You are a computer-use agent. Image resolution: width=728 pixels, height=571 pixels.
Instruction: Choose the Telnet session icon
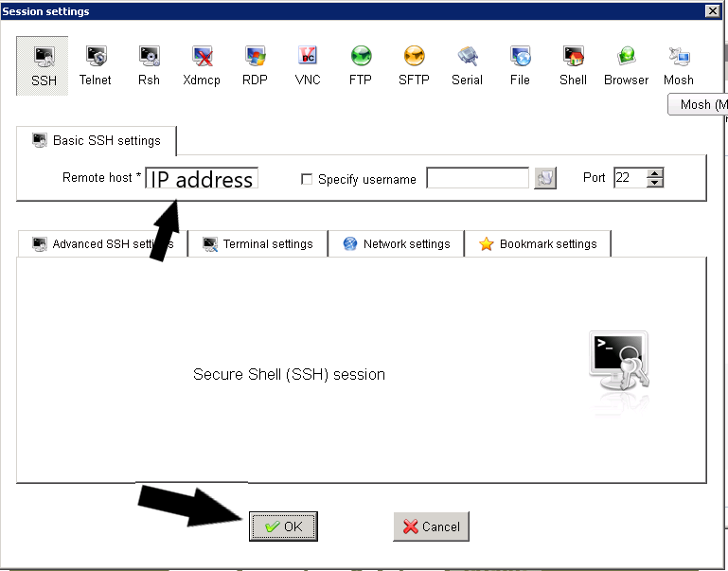coord(96,66)
